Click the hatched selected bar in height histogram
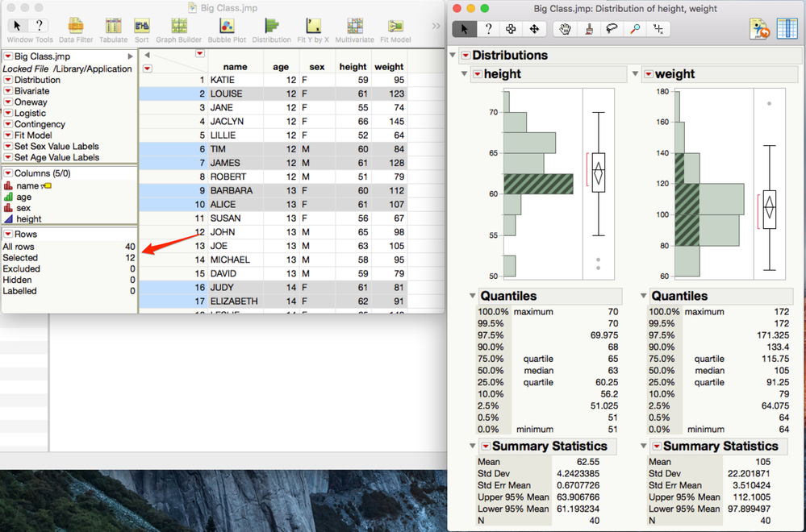806x532 pixels. pyautogui.click(x=538, y=184)
